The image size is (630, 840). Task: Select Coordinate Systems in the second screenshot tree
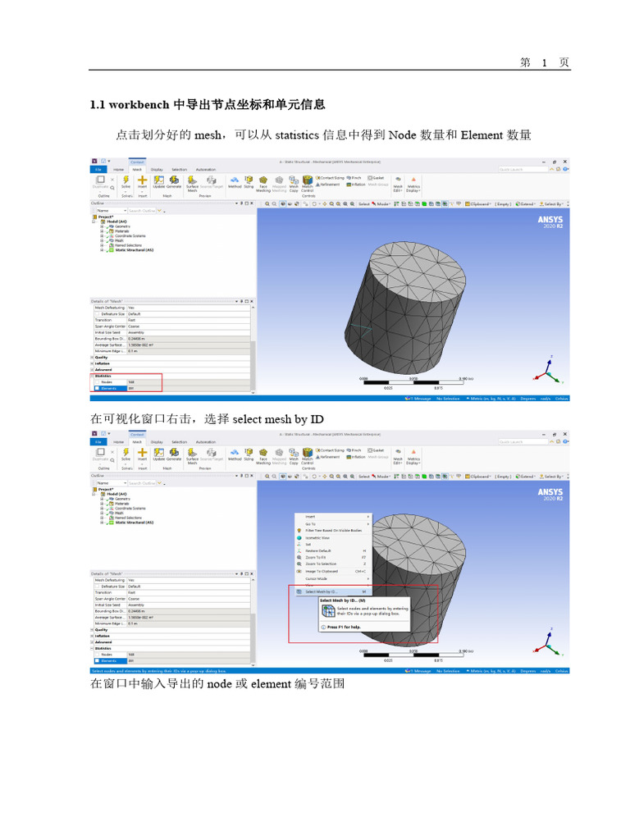pyautogui.click(x=130, y=509)
